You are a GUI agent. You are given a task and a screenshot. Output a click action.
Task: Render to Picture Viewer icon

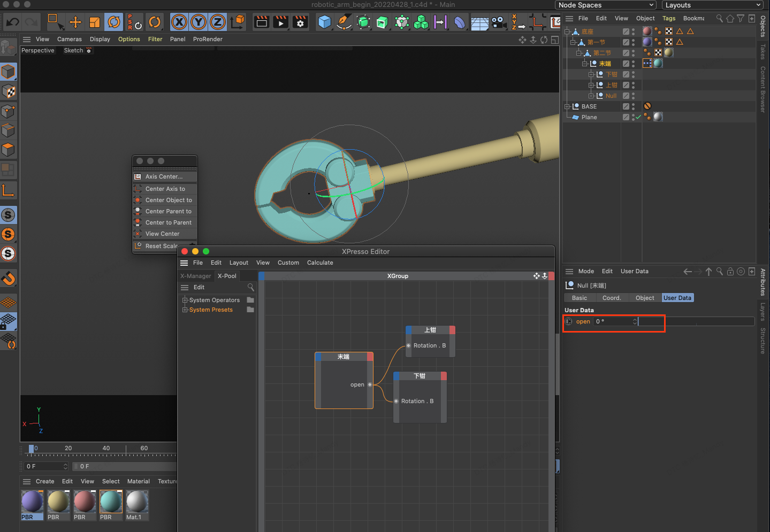[x=281, y=22]
